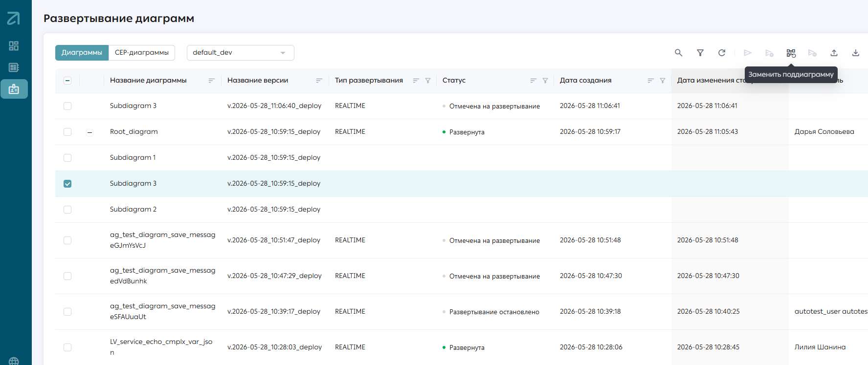Click Развернута status in Root_diagram row

coord(467,132)
